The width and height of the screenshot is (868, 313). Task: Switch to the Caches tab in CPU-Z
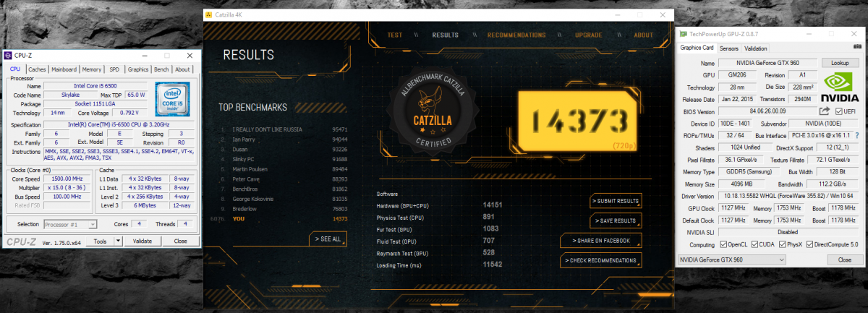37,69
